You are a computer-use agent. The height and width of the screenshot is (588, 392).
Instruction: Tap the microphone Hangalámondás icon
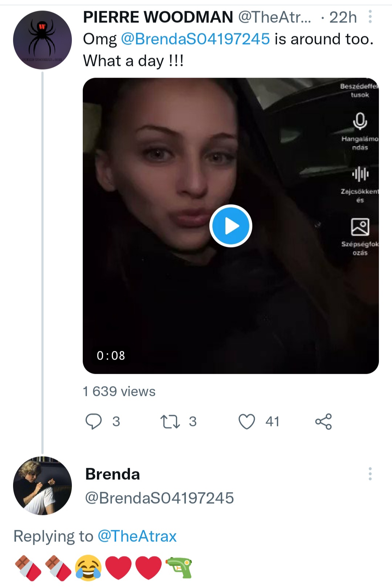click(360, 121)
